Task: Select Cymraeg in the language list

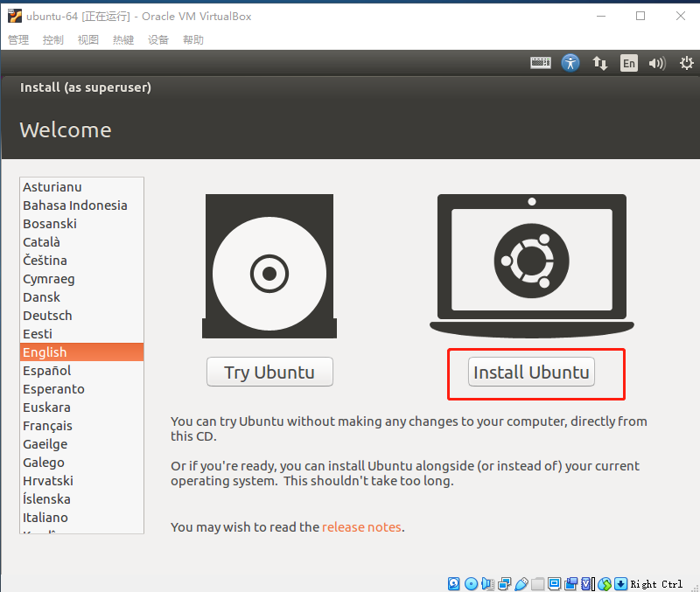Action: [81, 279]
